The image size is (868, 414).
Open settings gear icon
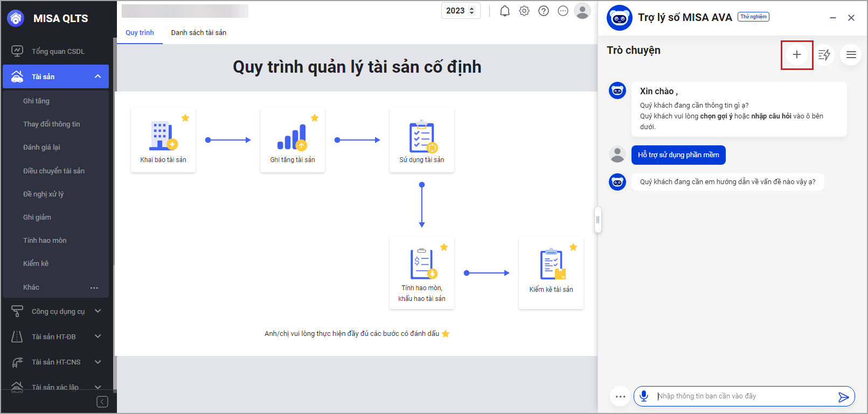coord(524,11)
